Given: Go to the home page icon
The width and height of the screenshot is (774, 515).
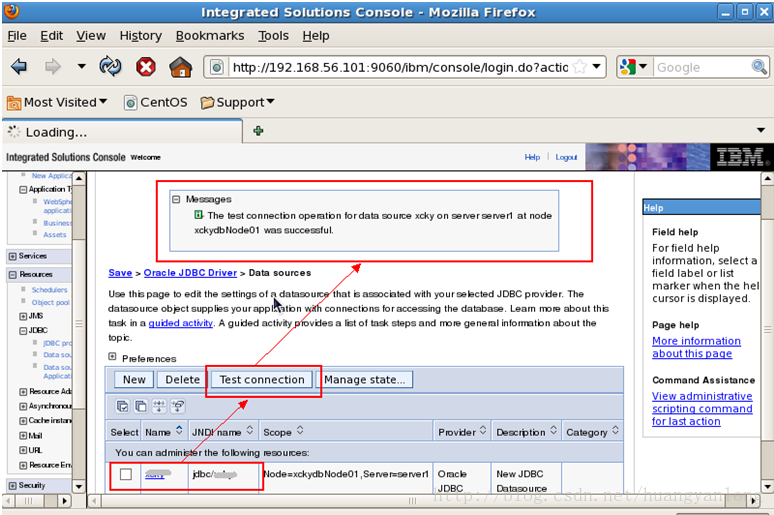Looking at the screenshot, I should (181, 66).
